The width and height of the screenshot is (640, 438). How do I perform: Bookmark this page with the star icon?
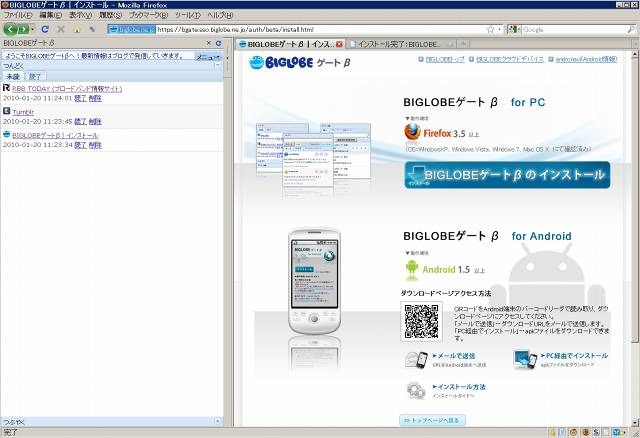click(490, 29)
